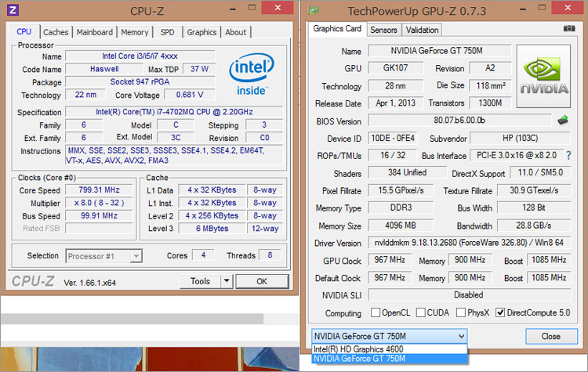Click the Tools button in CPU-Z
Screen dimensions: 588x372
coord(200,281)
